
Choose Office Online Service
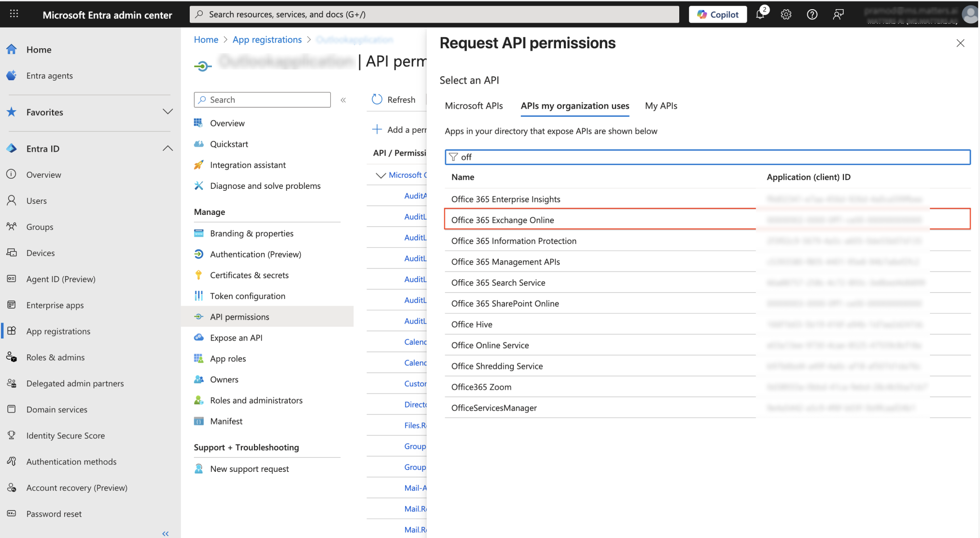click(x=708, y=345)
